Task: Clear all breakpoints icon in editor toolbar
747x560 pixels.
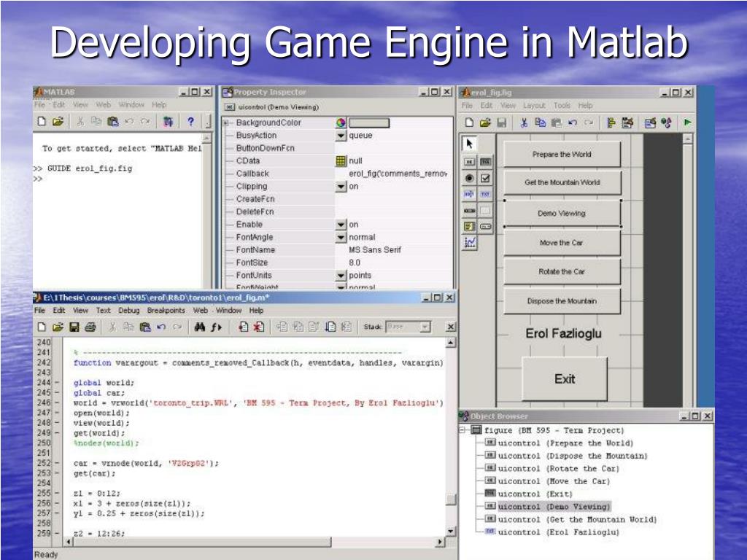Action: point(259,327)
